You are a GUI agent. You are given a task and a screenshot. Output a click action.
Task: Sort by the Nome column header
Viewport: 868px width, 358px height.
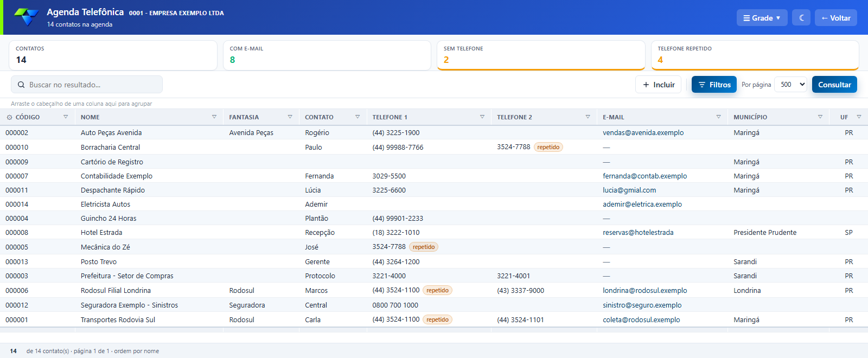click(90, 117)
